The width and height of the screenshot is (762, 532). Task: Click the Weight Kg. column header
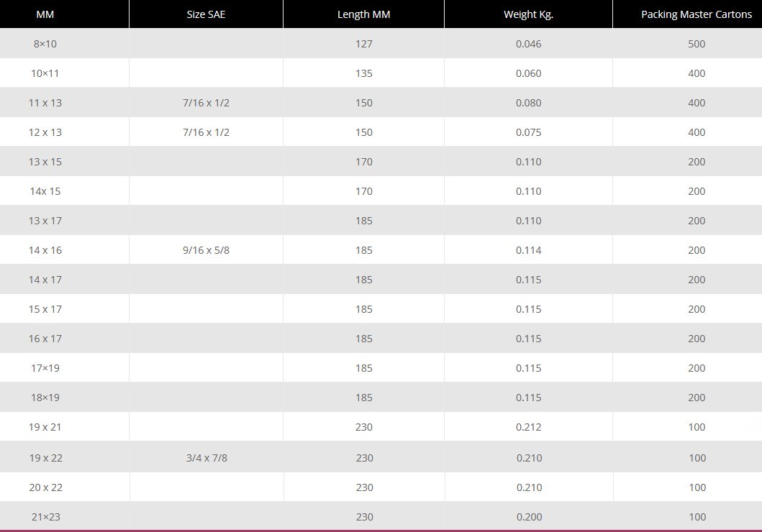[x=528, y=14]
